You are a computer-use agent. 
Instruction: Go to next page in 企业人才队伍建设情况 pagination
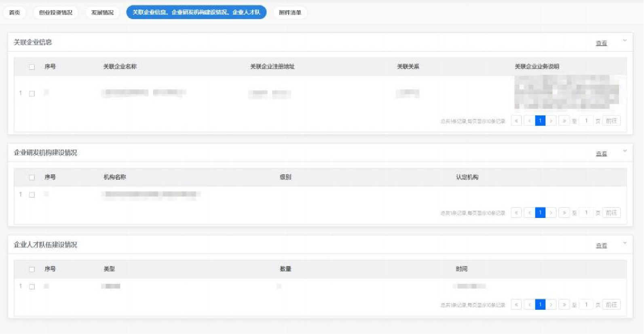click(551, 304)
